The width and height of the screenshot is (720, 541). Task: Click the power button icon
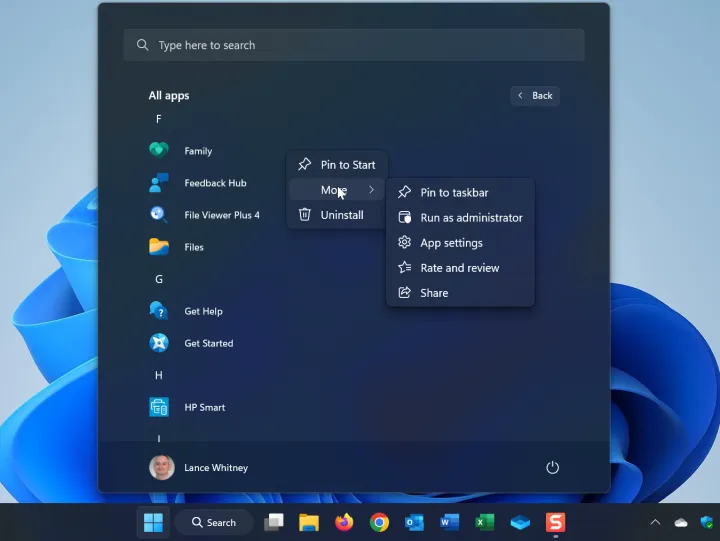coord(552,468)
